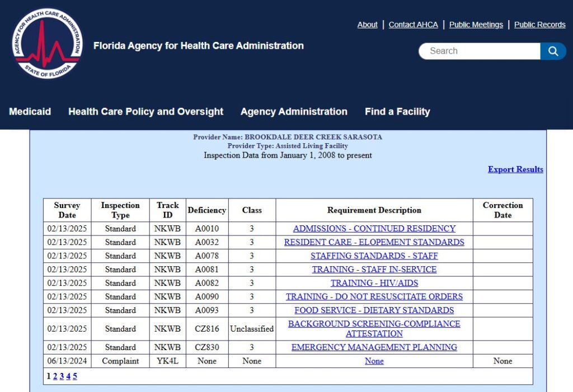Open the About link
573x392 pixels.
367,25
